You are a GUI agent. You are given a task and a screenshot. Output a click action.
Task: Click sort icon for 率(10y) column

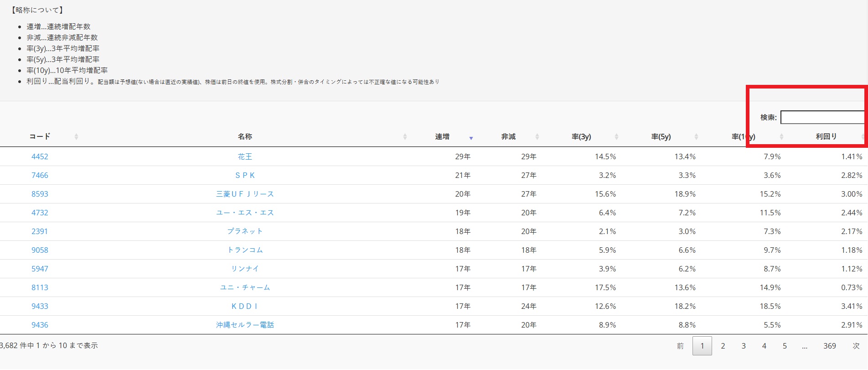[x=781, y=137]
